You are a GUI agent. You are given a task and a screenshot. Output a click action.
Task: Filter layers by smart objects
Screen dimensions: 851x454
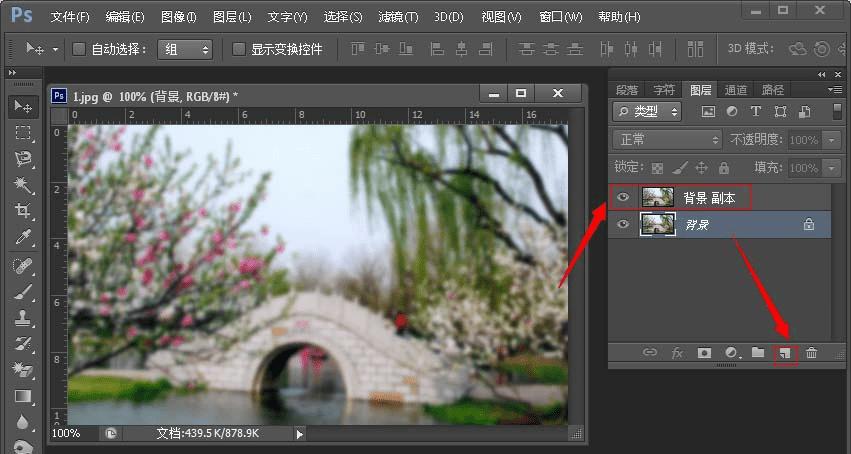[805, 112]
